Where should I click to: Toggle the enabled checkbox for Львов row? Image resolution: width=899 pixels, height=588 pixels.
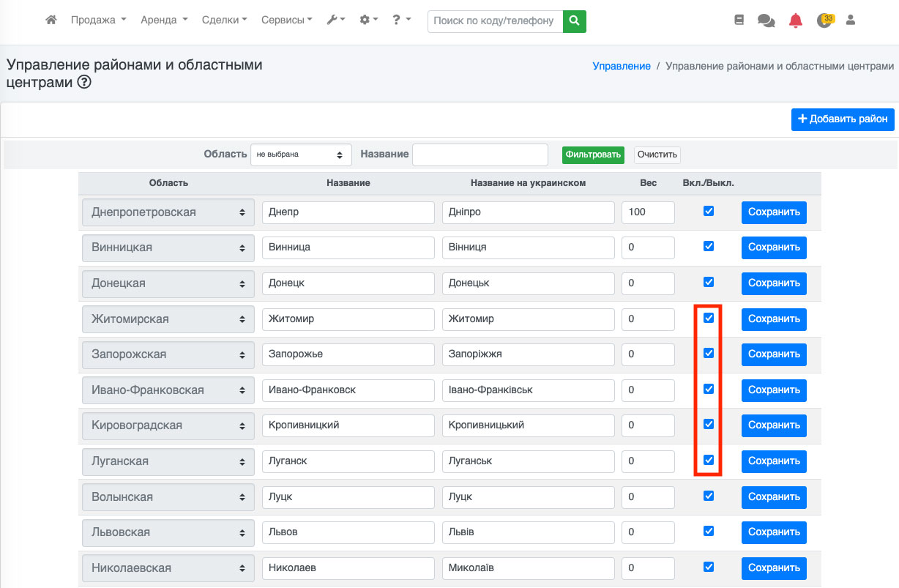pyautogui.click(x=708, y=531)
